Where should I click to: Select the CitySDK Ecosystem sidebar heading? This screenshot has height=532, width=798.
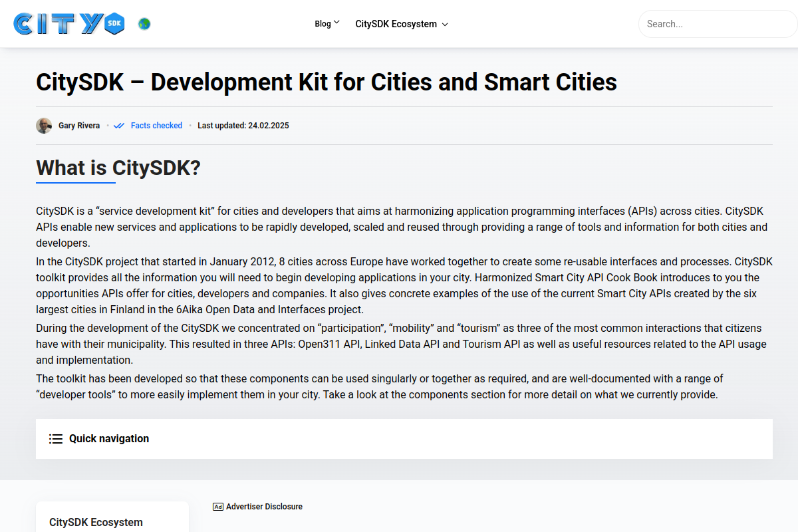point(96,523)
